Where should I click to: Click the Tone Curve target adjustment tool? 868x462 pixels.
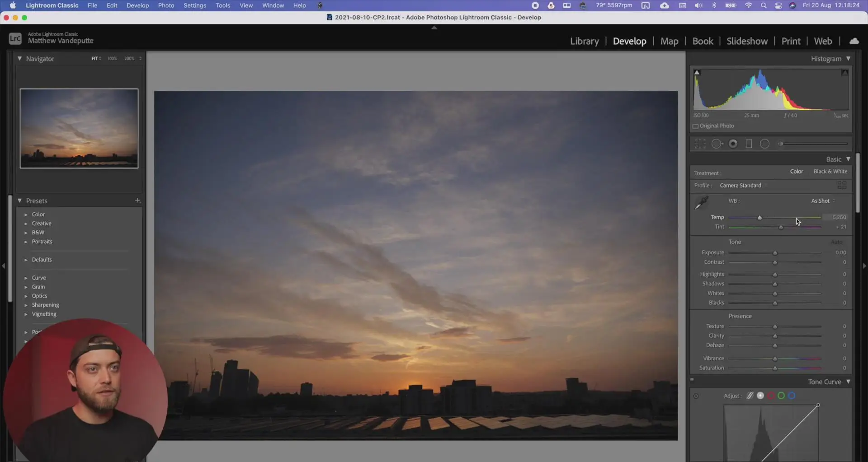pyautogui.click(x=696, y=396)
